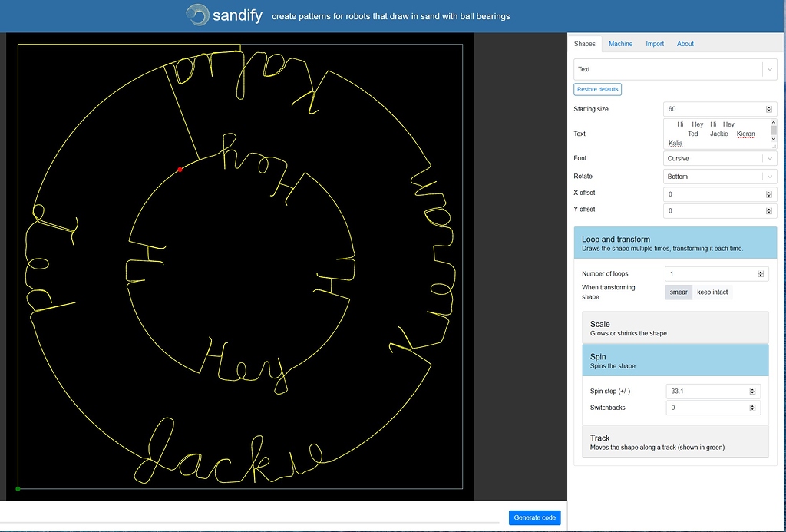Viewport: 786px width, 532px height.
Task: Collapse the Spin transform section
Action: 675,361
